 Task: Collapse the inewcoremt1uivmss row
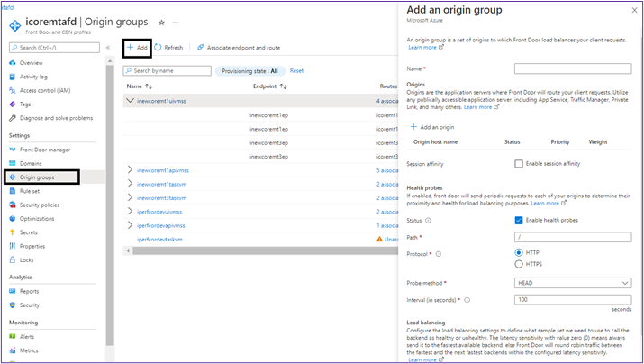click(130, 101)
